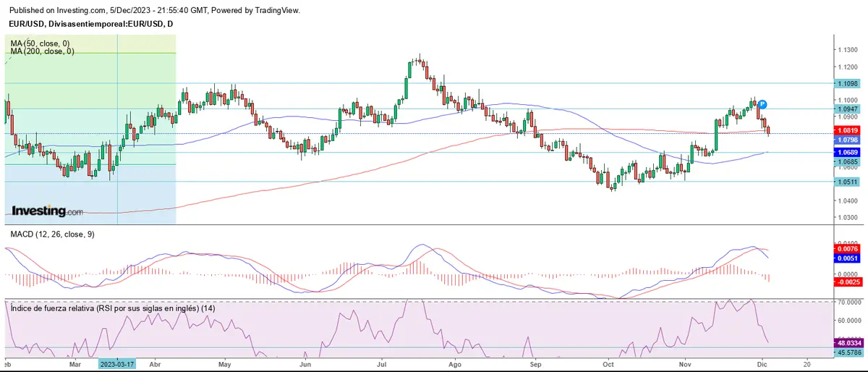Click the blue P marker on chart
The height and width of the screenshot is (372, 868).
click(762, 104)
